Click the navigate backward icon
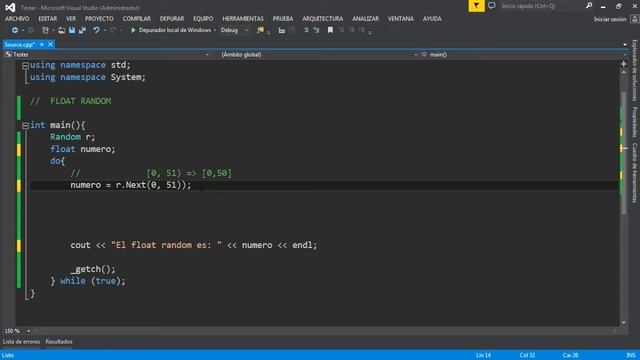Image resolution: width=640 pixels, height=360 pixels. point(15,30)
